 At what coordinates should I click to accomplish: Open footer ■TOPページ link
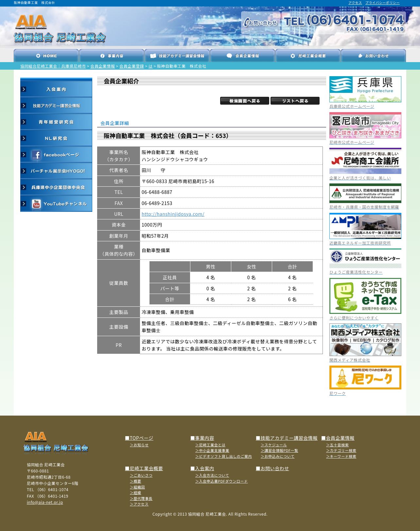(x=139, y=438)
